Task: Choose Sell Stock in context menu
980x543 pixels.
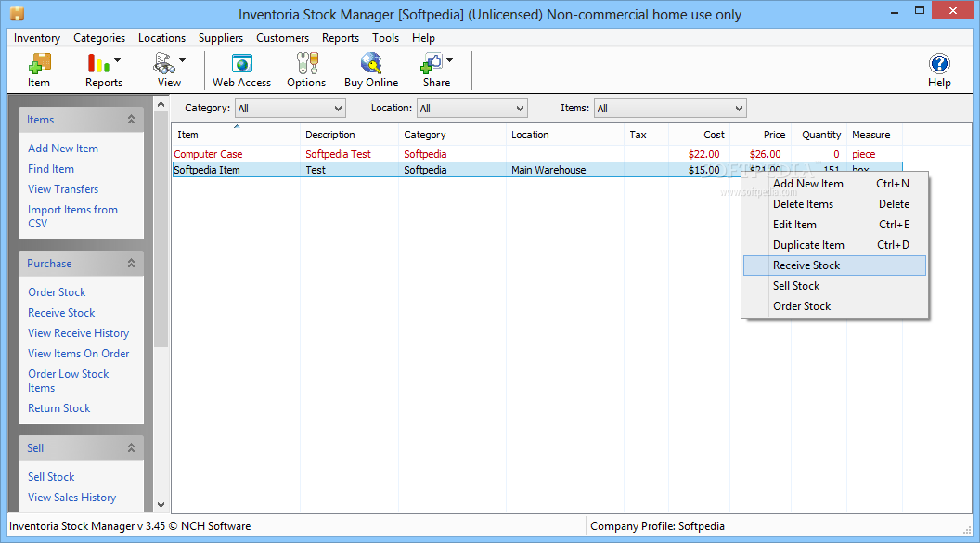Action: click(834, 286)
